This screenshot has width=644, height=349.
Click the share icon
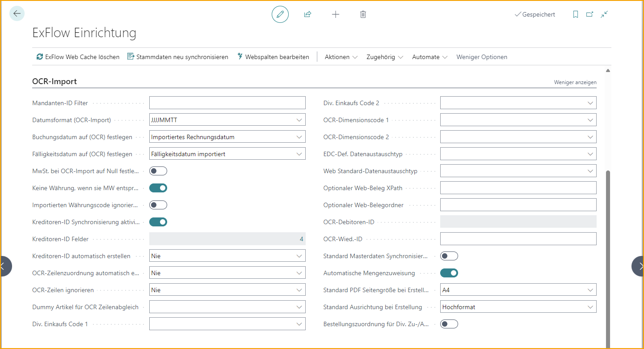point(307,14)
